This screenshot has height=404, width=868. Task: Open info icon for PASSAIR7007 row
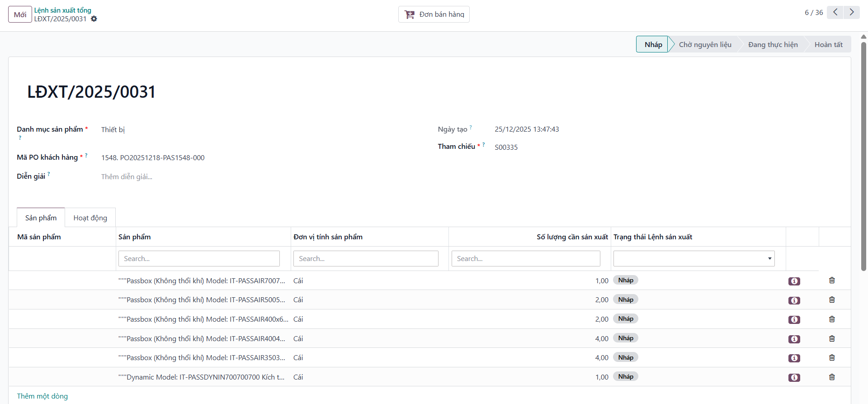click(x=794, y=281)
